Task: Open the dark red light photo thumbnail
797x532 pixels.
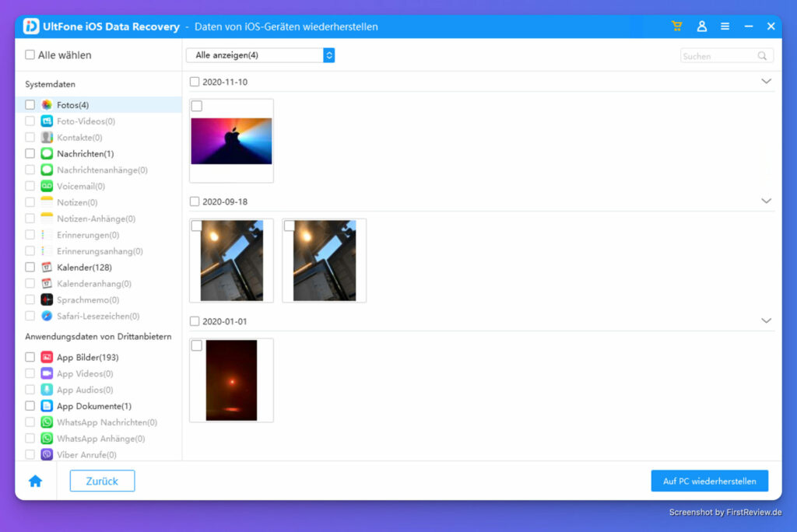Action: pyautogui.click(x=231, y=380)
